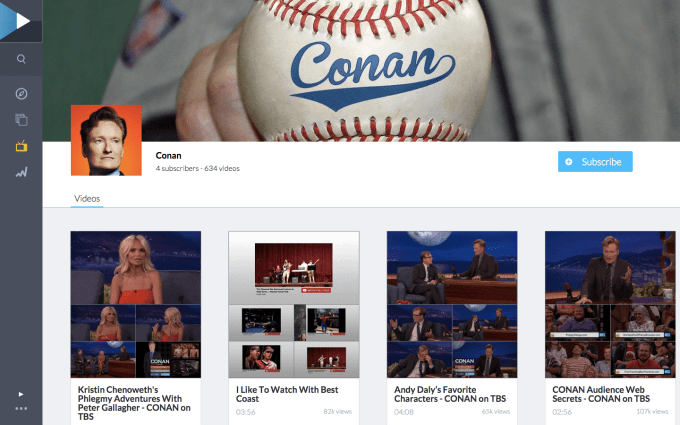
Task: Click title "Andy Daly's Favorite Characters"
Action: click(450, 394)
